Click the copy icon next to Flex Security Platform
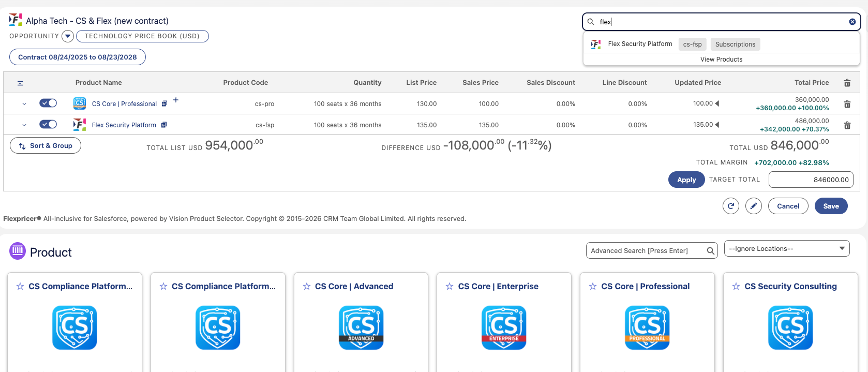 164,125
